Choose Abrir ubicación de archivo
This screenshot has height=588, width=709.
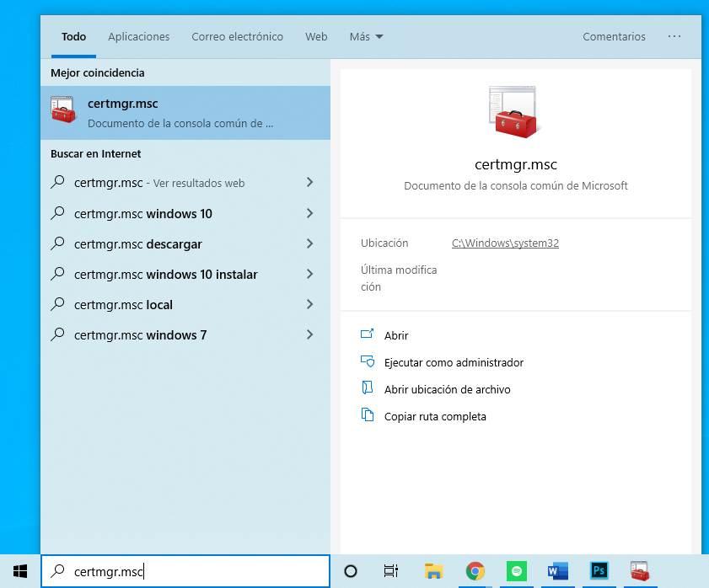click(x=447, y=389)
